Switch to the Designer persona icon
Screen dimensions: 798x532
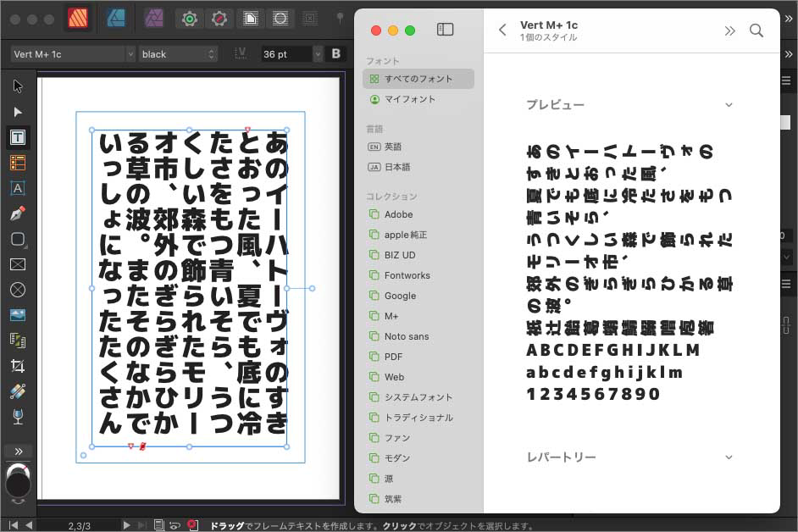click(114, 17)
